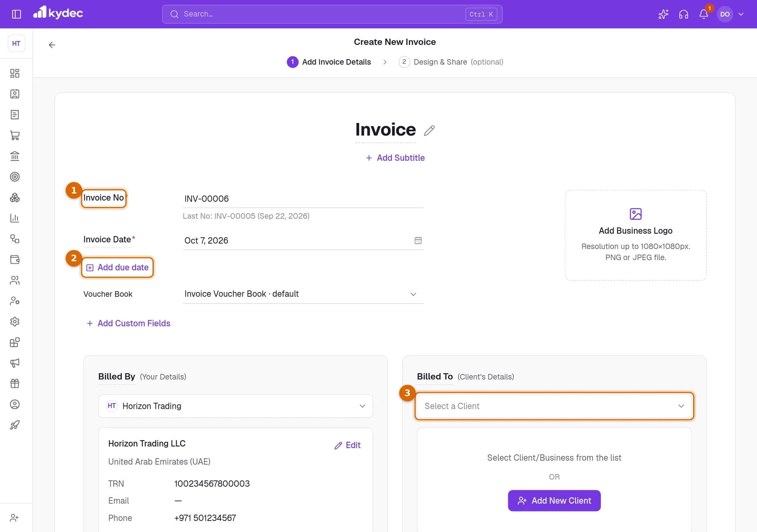Click the Add Business Logo upload area

[x=636, y=235]
